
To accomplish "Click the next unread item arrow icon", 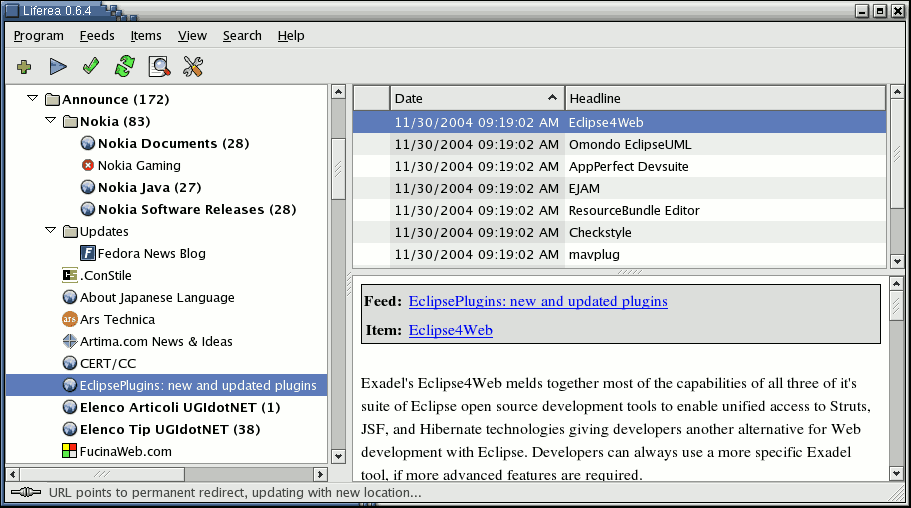I will coord(58,67).
